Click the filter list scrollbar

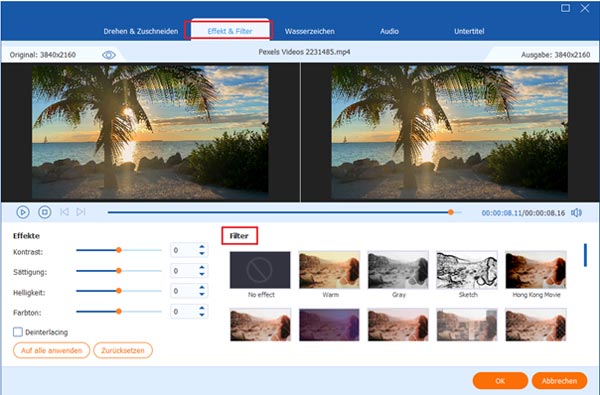pos(585,255)
